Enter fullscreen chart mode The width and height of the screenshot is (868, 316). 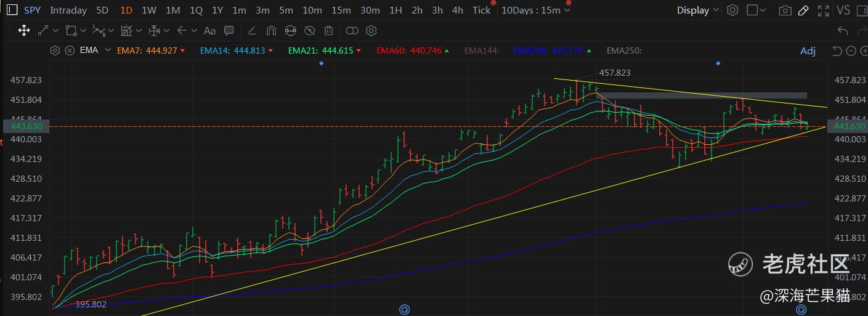pos(823,10)
